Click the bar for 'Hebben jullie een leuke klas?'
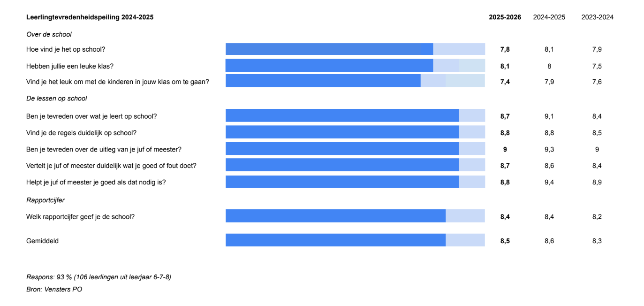The height and width of the screenshot is (306, 644). (x=355, y=66)
